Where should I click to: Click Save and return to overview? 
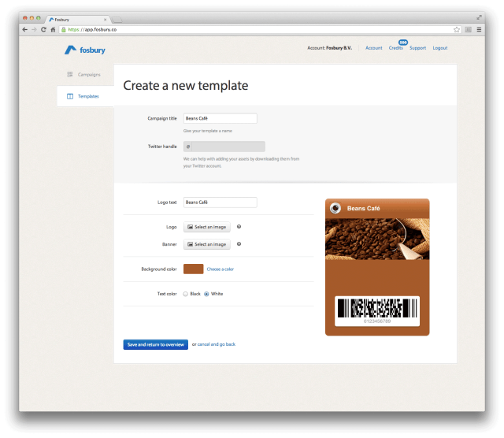(156, 344)
